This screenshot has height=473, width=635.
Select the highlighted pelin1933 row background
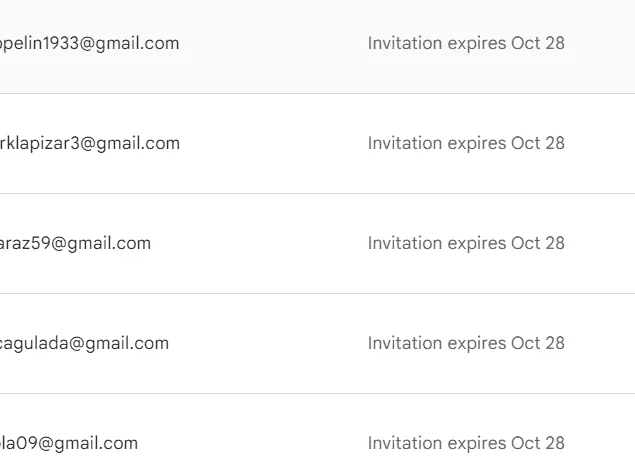point(318,47)
